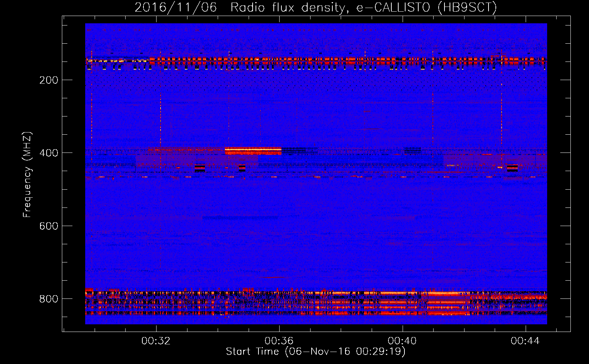Image resolution: width=589 pixels, height=364 pixels.
Task: Click the 800 frequency tick label
Action: pos(49,299)
